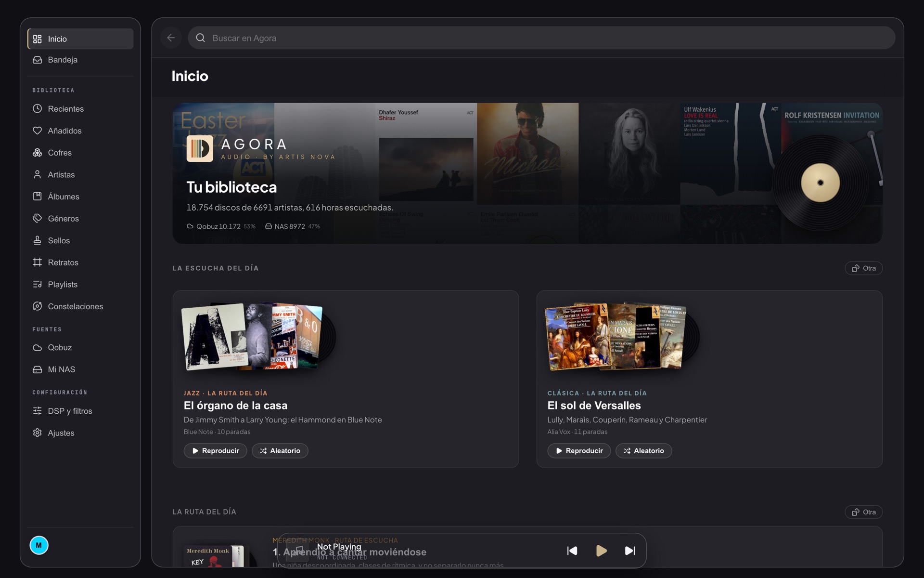Click the Artistas person icon
This screenshot has height=578, width=924.
click(x=37, y=174)
